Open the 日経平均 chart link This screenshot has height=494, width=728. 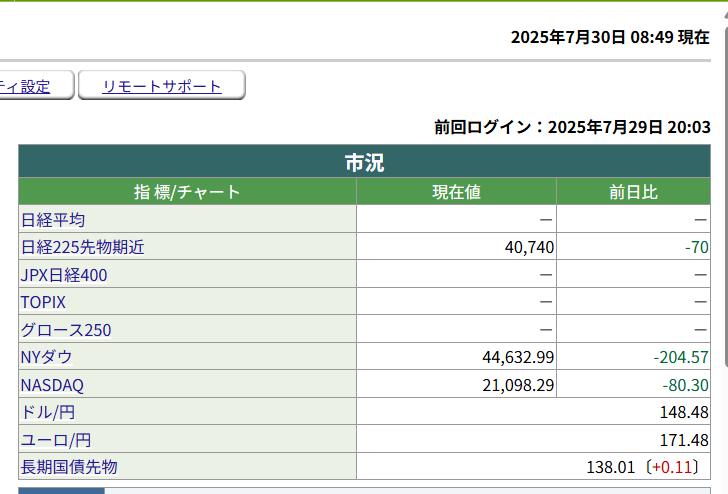coord(52,220)
